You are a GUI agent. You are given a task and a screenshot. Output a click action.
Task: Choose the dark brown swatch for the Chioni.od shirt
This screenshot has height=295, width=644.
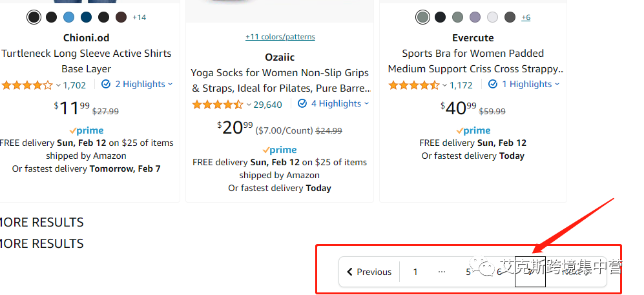(121, 17)
